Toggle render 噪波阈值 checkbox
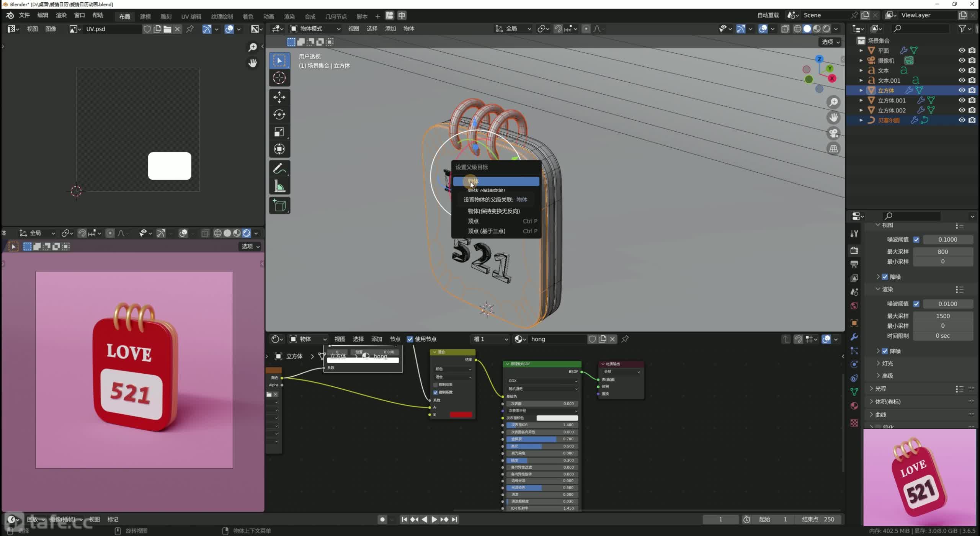This screenshot has width=980, height=536. 916,304
